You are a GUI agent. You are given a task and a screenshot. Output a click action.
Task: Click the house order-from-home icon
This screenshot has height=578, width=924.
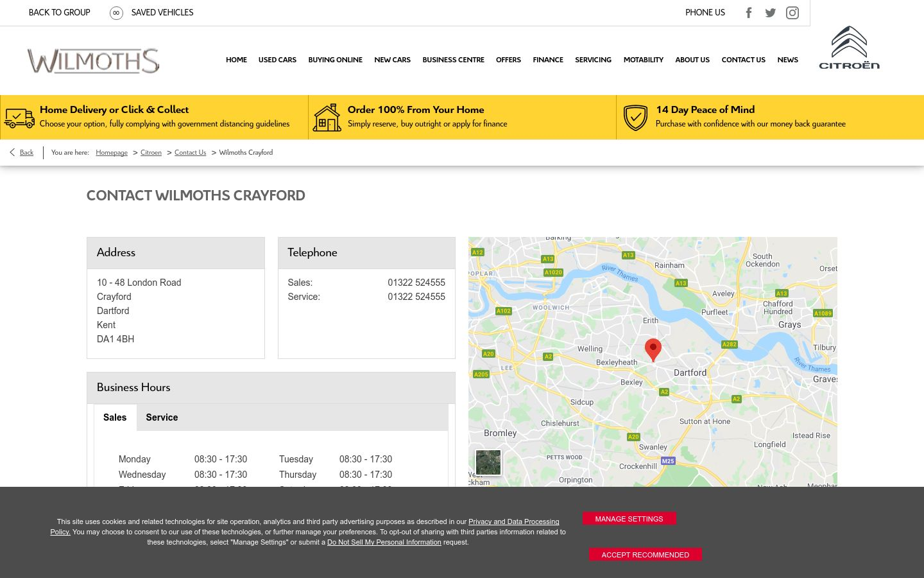click(x=327, y=118)
